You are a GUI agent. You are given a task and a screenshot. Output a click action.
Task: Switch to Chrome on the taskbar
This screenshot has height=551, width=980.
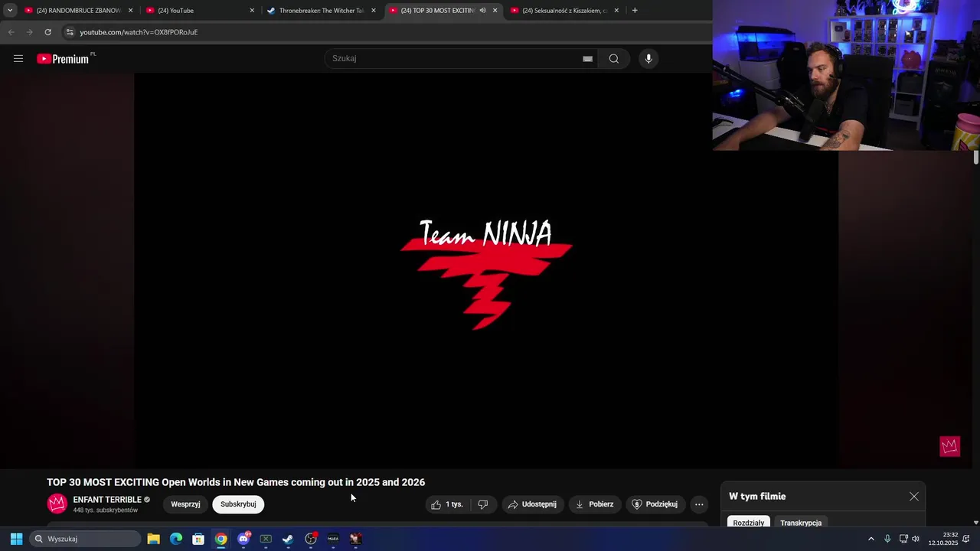[x=220, y=539]
